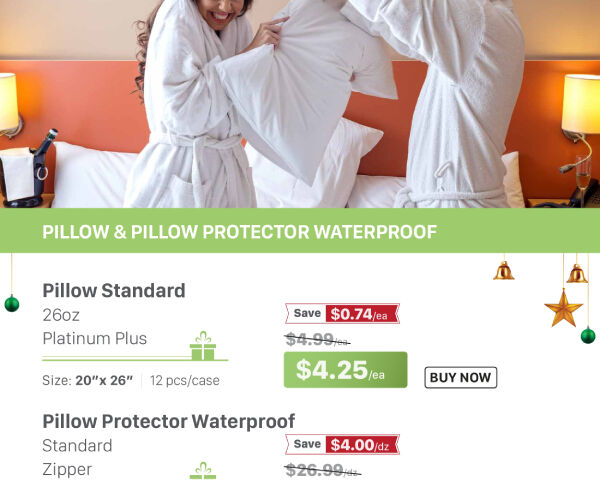The width and height of the screenshot is (600, 480).
Task: Click the gold bell hanging above the star
Action: [577, 273]
